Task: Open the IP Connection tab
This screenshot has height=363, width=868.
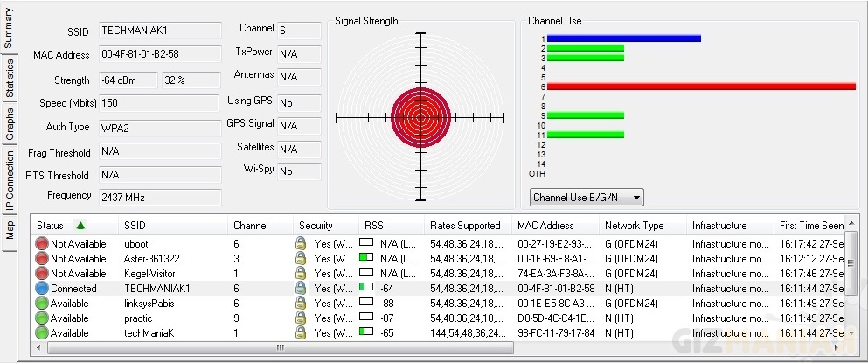Action: point(10,182)
